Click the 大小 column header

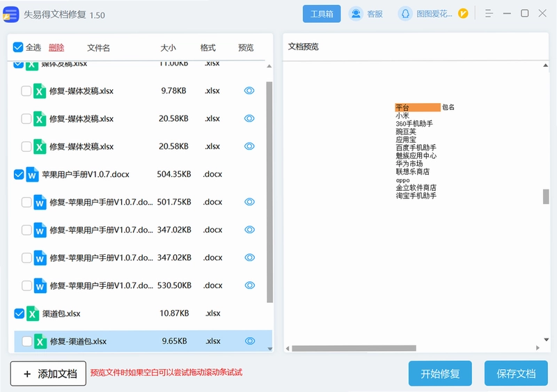(x=168, y=47)
